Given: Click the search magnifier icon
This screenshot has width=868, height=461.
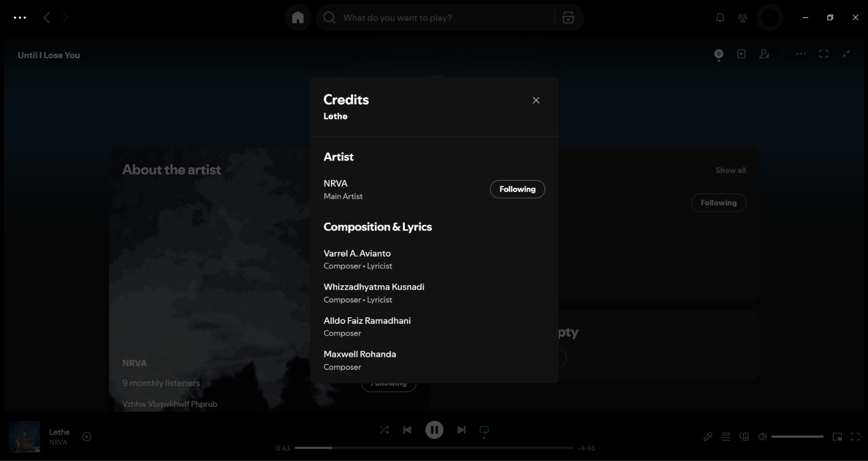Looking at the screenshot, I should pyautogui.click(x=329, y=18).
